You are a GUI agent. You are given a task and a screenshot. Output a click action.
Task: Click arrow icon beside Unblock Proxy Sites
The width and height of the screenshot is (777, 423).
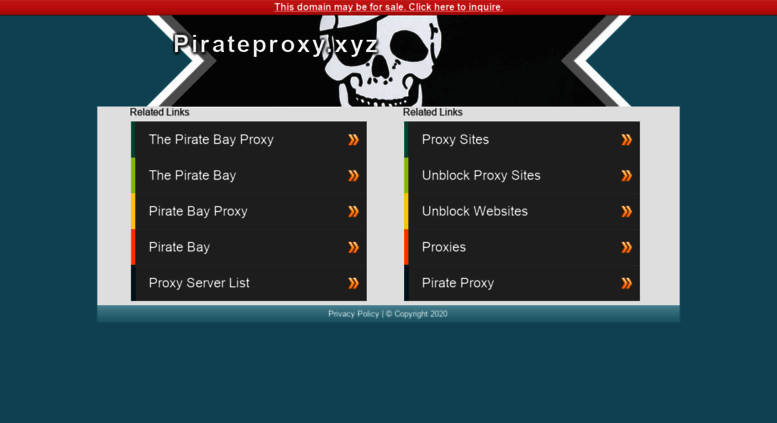tap(627, 175)
